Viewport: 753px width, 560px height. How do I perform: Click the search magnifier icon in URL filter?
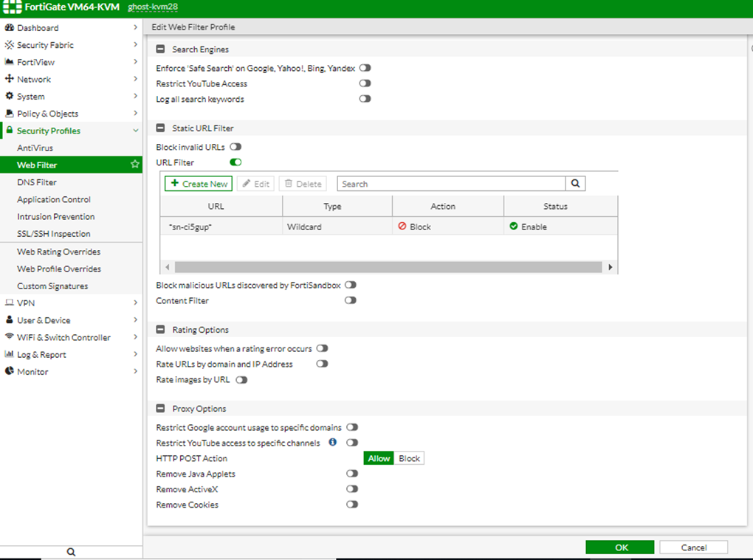(575, 184)
